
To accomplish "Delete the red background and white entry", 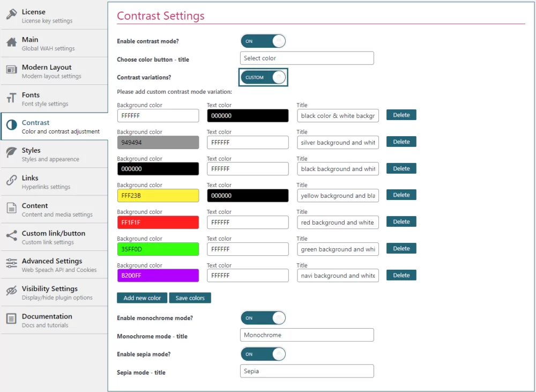I will point(401,221).
